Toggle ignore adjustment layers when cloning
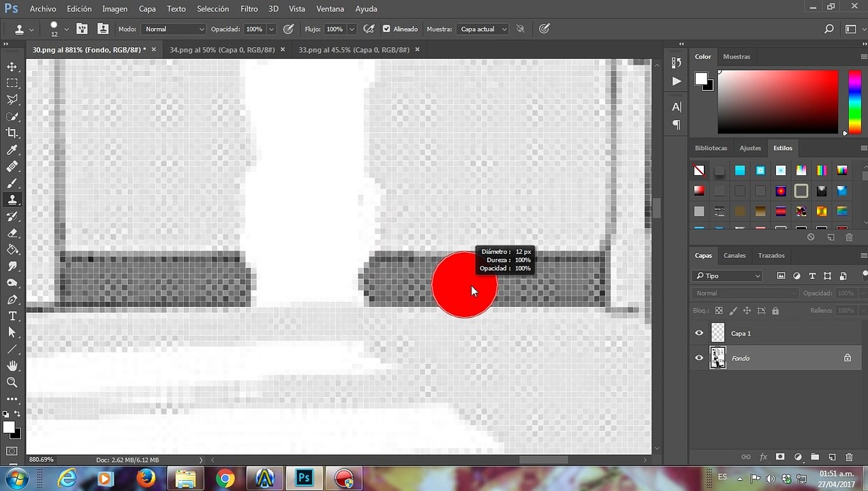 (520, 29)
